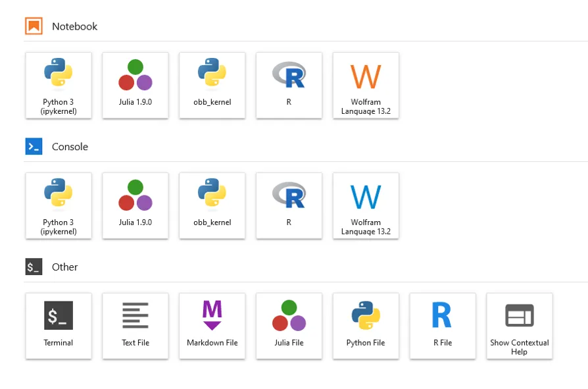
Task: Create a Julia 1.9.0 notebook
Action: [x=135, y=86]
